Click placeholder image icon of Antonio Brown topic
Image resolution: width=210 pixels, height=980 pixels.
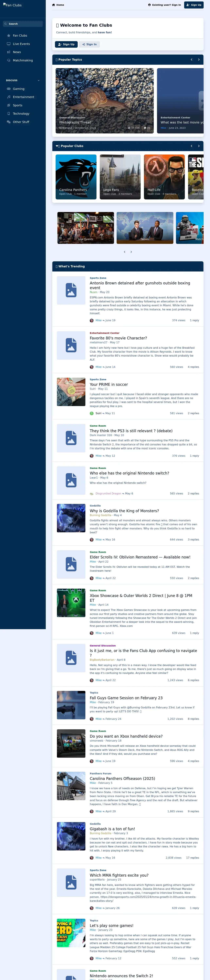[x=71, y=290]
